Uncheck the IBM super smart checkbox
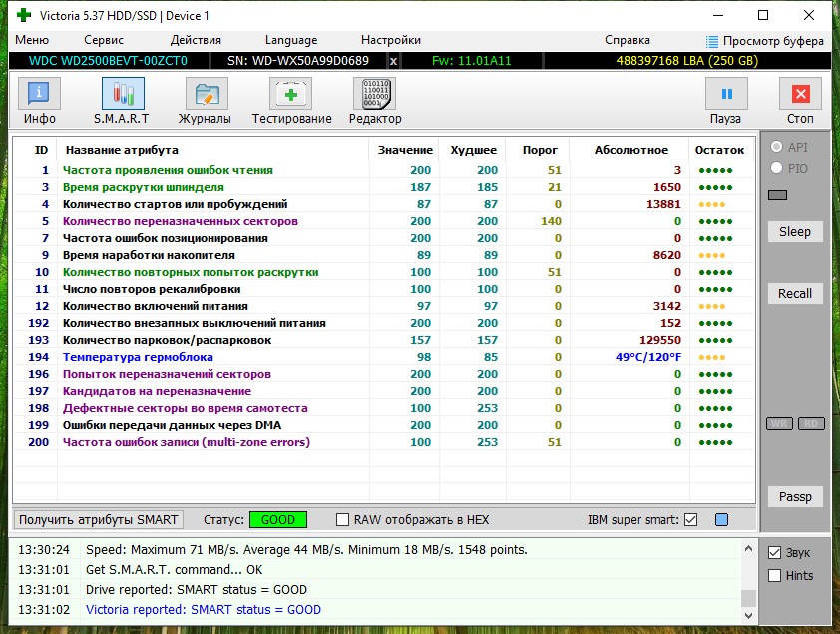The height and width of the screenshot is (634, 840). click(x=691, y=520)
